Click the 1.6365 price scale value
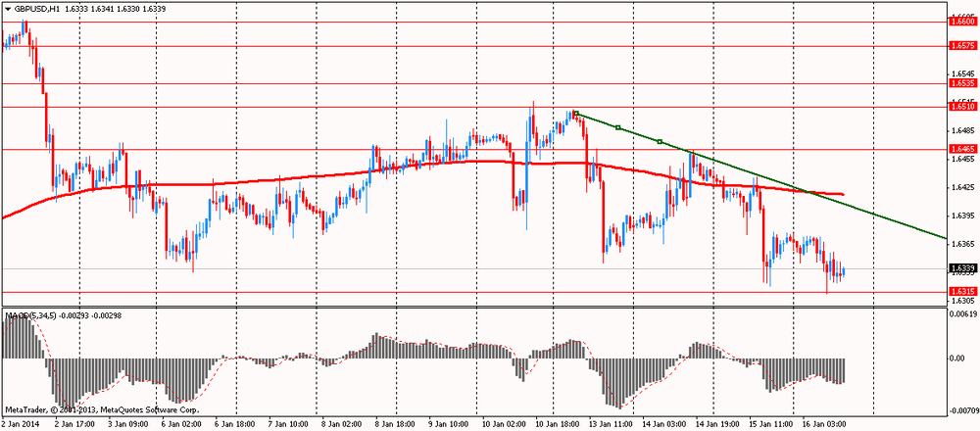Screen dimensions: 980x431 [x=961, y=244]
